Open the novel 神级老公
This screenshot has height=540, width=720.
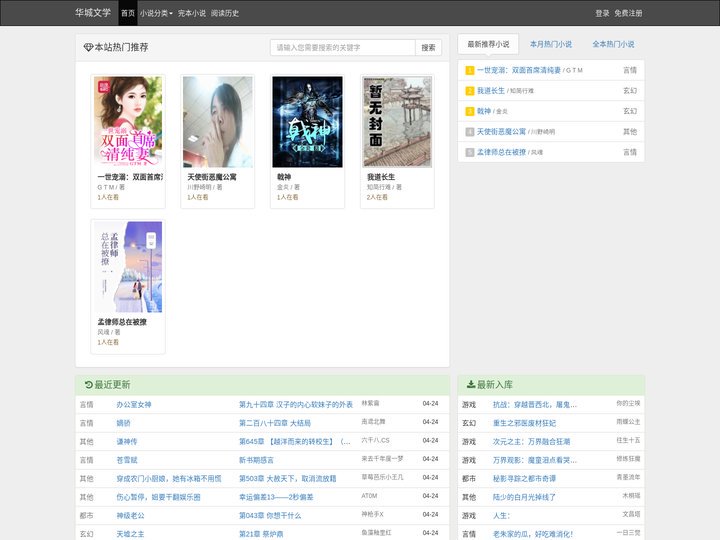[x=130, y=515]
